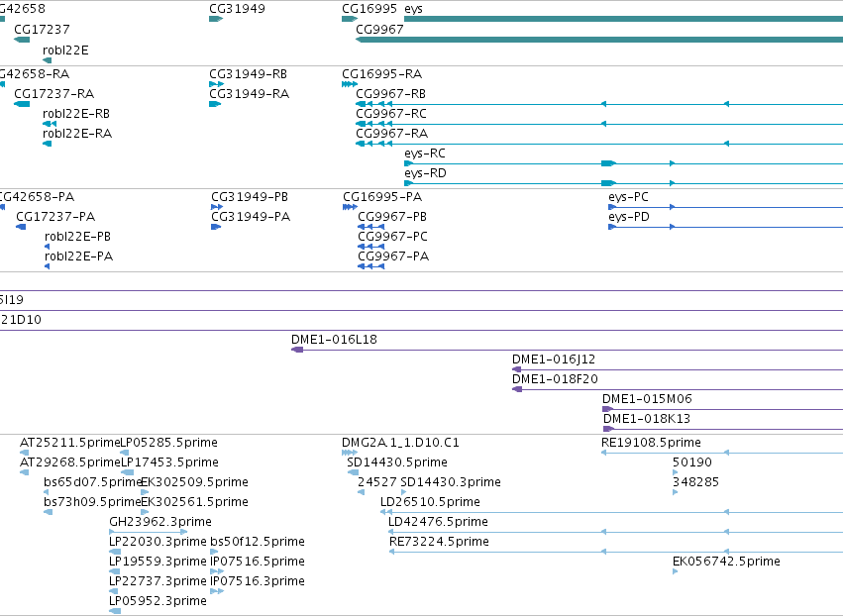Open transcript robl22E-RA
This screenshot has height=616, width=843.
point(77,134)
